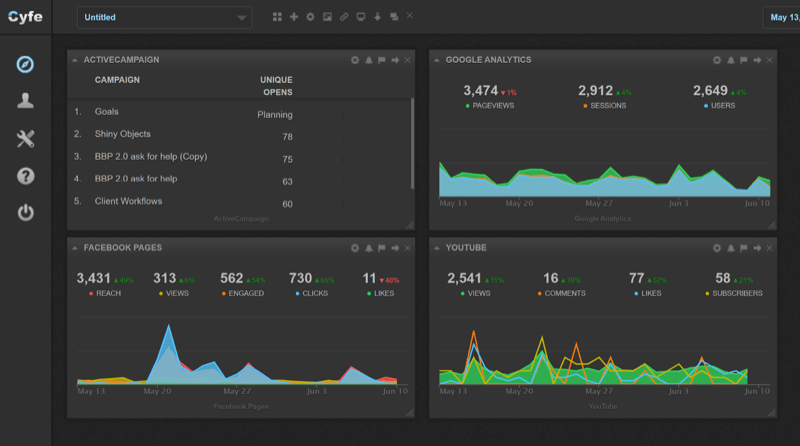Screen dimensions: 800x446
Task: Collapse the ActiveCampaign widget
Action: coord(75,60)
